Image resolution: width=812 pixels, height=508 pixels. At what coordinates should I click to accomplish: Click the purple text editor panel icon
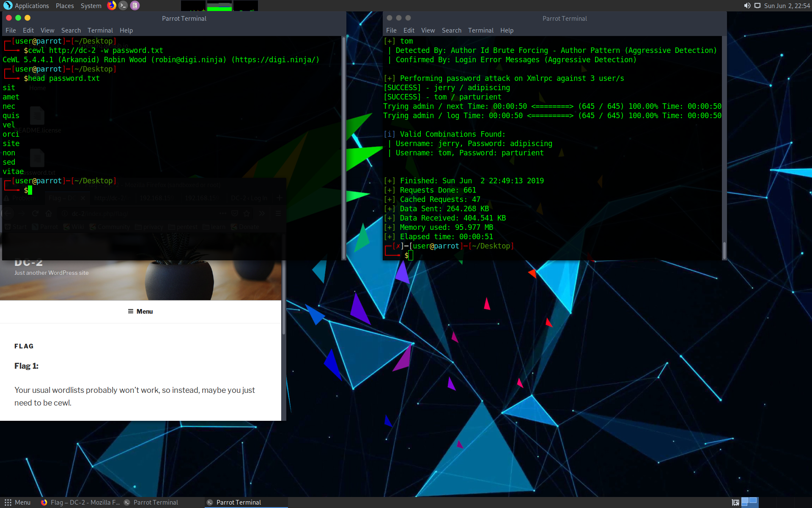135,6
